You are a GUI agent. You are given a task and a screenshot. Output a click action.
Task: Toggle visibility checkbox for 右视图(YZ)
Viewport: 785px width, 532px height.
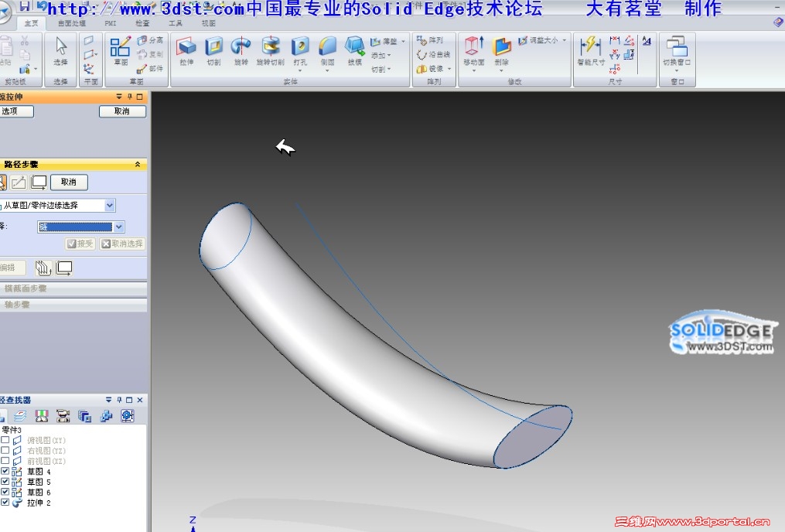pos(5,451)
